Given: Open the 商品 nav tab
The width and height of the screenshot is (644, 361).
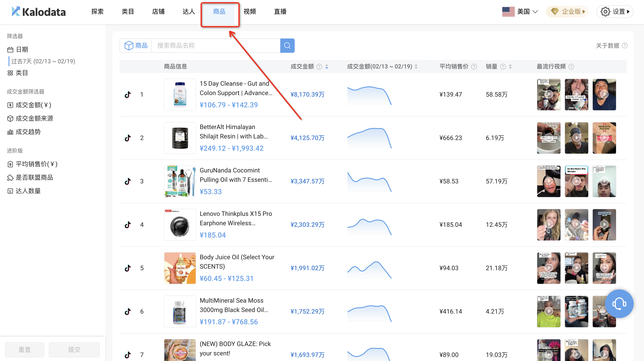Looking at the screenshot, I should (x=219, y=11).
